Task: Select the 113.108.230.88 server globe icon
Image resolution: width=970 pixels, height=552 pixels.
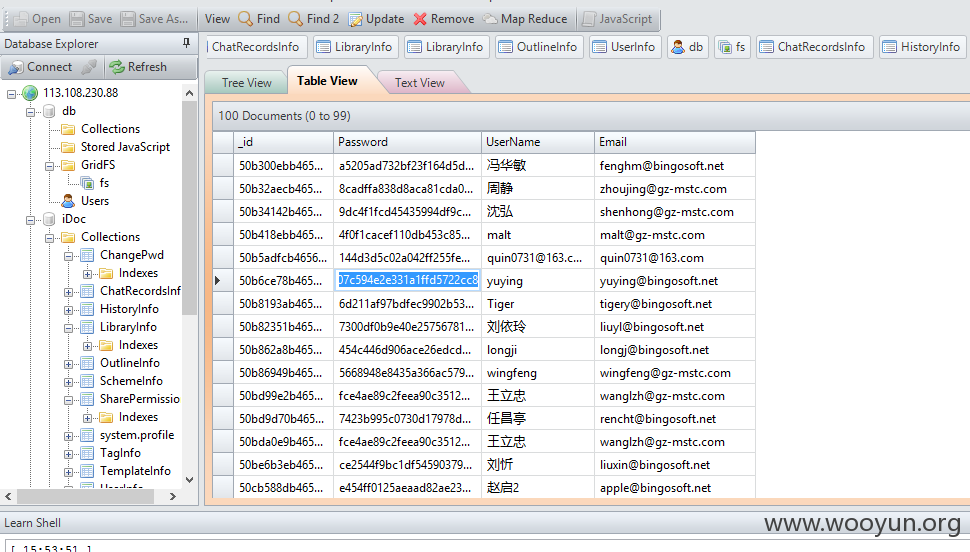Action: pos(30,93)
